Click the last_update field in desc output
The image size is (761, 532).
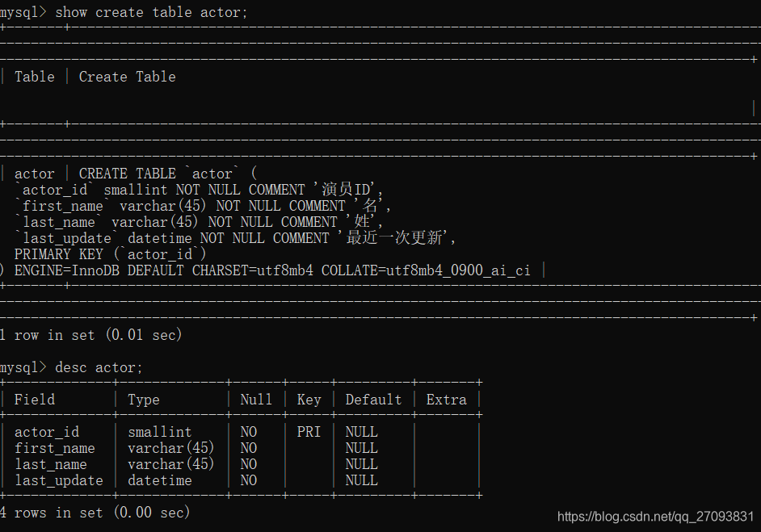point(59,480)
